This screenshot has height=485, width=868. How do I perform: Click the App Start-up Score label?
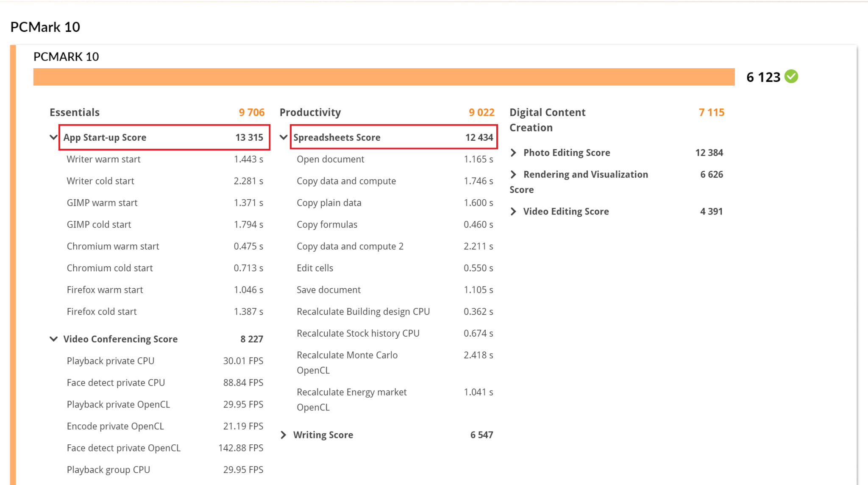(x=105, y=137)
